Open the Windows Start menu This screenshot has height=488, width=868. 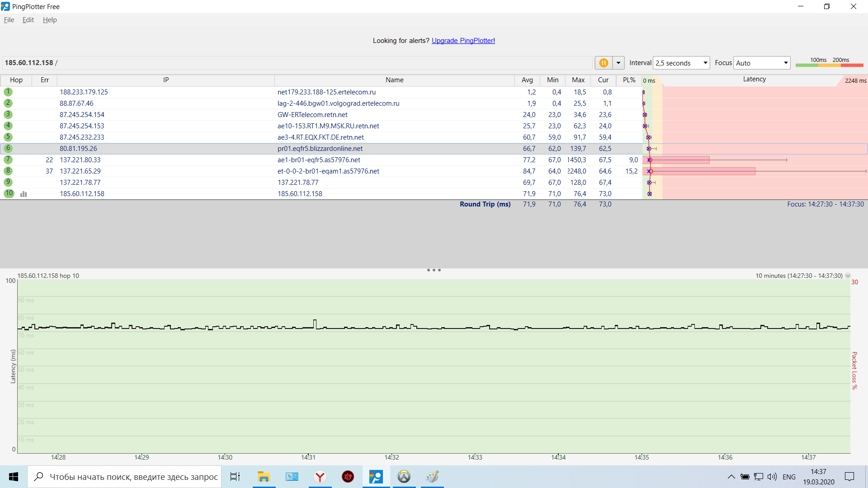pyautogui.click(x=14, y=477)
